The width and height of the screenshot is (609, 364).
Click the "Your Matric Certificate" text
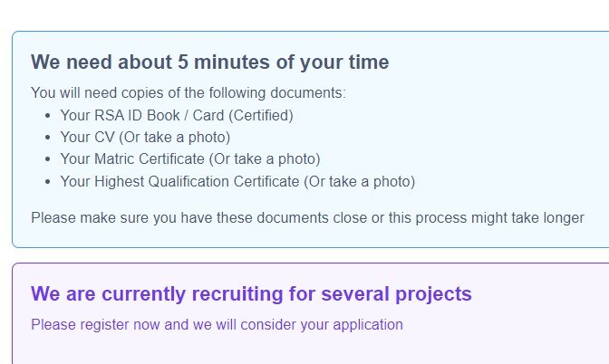[132, 159]
